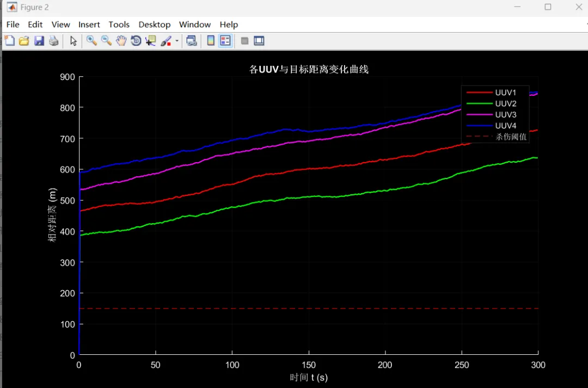Click the y-axis tick label 900
Image resolution: width=588 pixels, height=388 pixels.
68,77
